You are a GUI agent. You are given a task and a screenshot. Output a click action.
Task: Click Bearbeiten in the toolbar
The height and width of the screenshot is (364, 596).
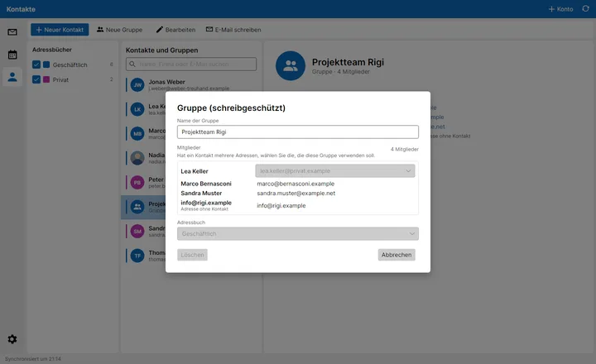pyautogui.click(x=175, y=30)
